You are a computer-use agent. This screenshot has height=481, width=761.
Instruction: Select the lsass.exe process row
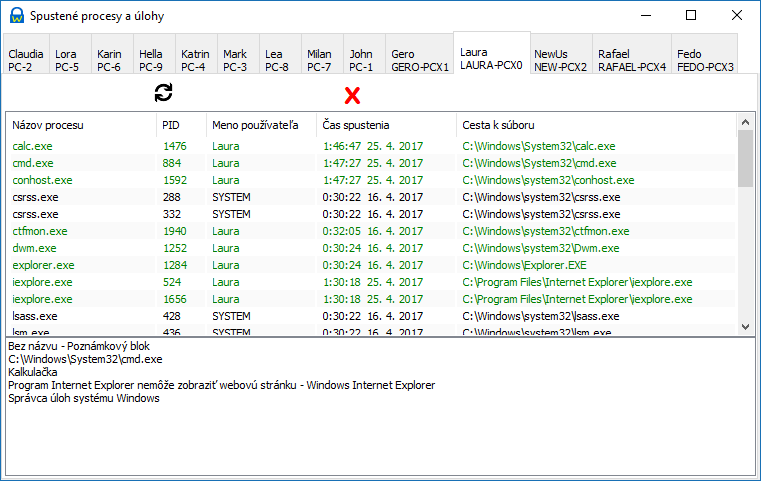pos(371,316)
